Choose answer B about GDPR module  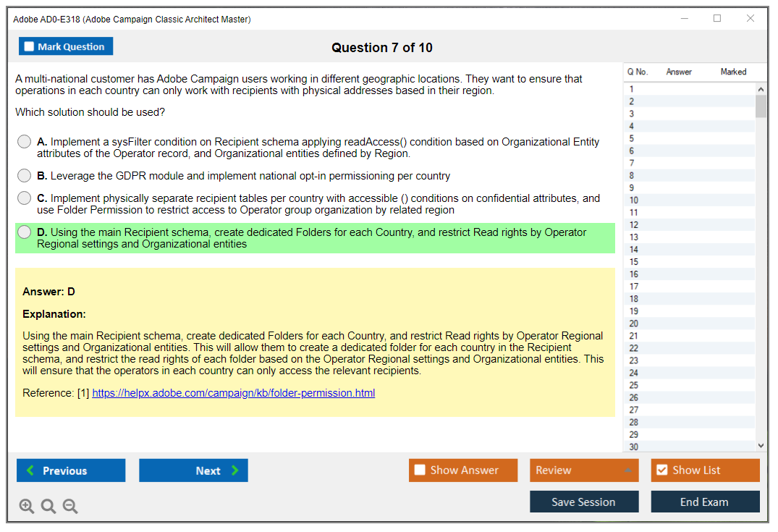point(25,176)
